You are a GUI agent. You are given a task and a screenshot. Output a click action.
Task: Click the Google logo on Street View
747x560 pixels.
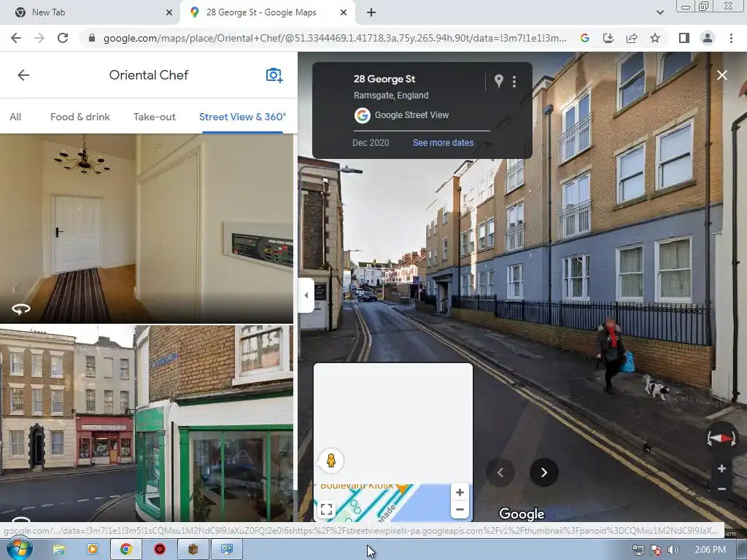pos(522,514)
